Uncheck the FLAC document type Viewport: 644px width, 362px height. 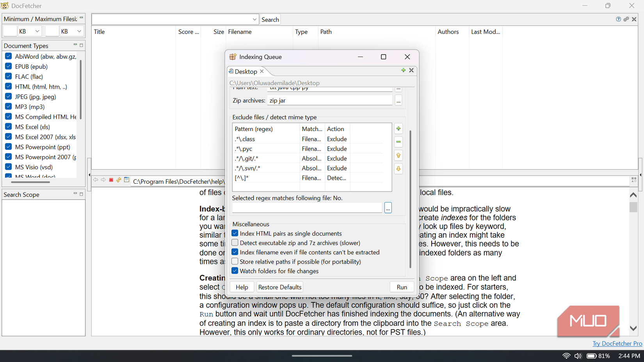tap(8, 76)
